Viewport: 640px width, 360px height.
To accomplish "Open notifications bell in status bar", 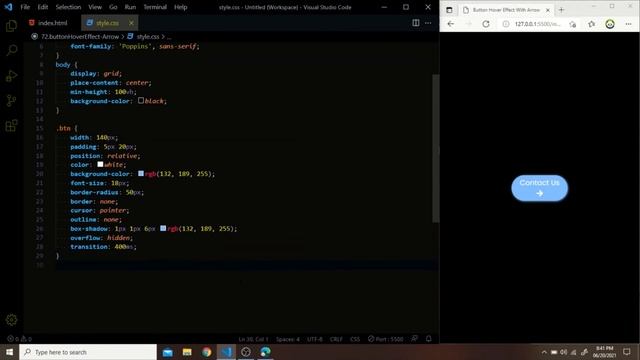I will [x=429, y=339].
